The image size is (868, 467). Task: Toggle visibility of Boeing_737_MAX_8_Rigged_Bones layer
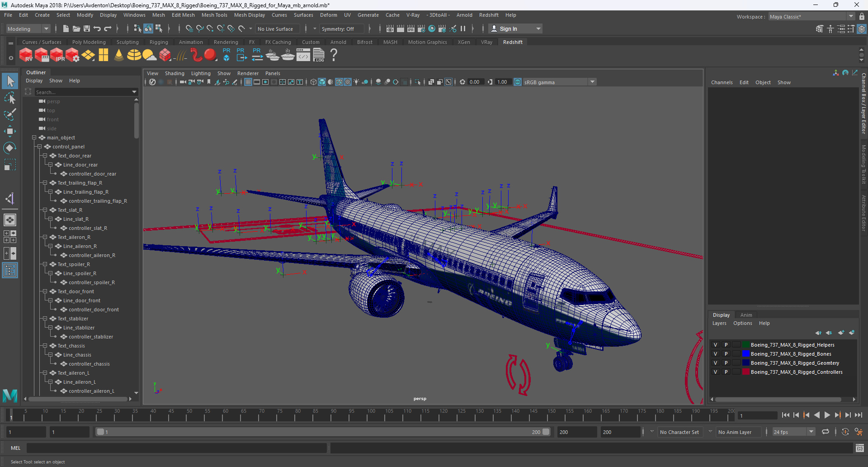[x=715, y=354]
